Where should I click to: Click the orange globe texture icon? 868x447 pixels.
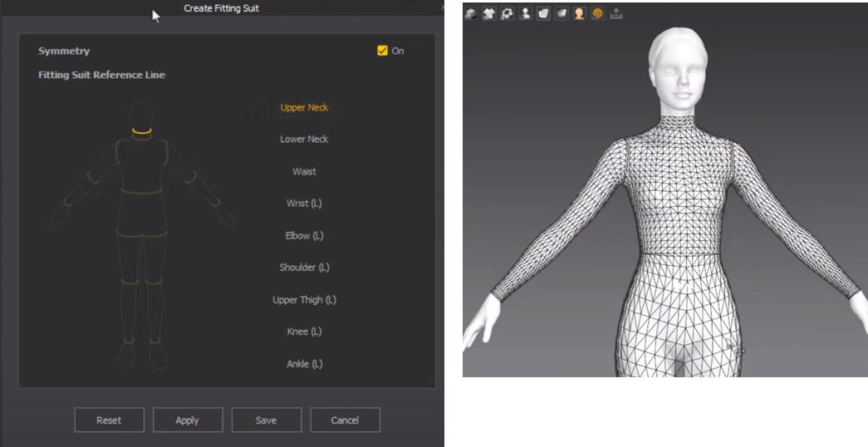[597, 13]
